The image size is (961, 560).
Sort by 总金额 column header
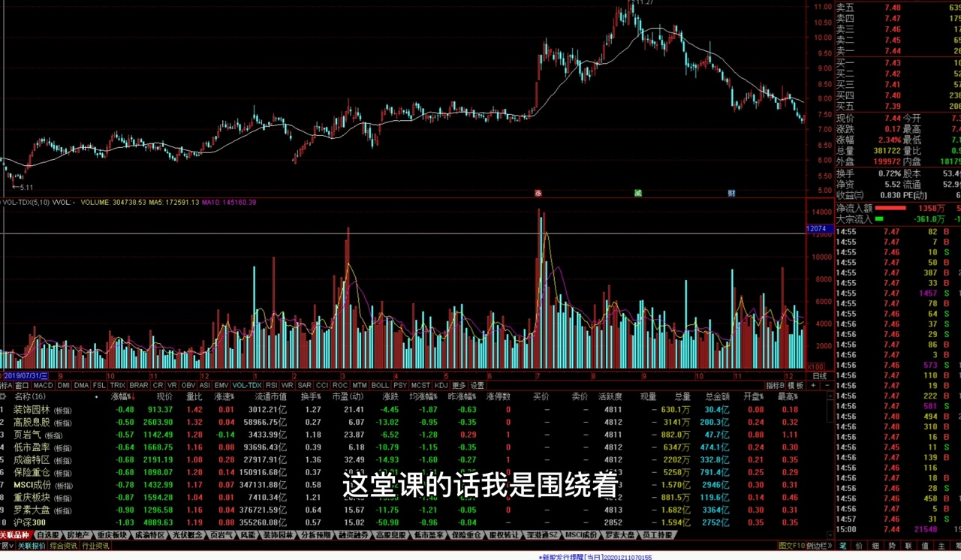(717, 396)
